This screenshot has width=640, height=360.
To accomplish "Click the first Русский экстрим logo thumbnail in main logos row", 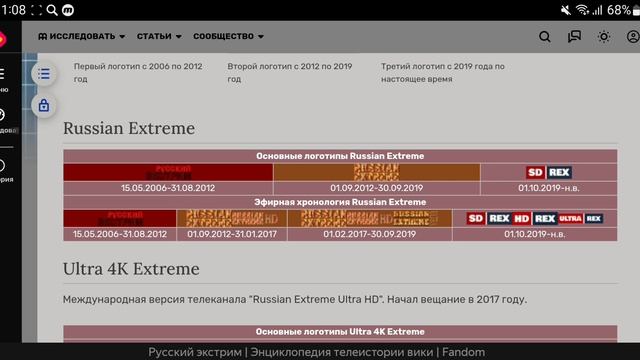I will point(168,173).
